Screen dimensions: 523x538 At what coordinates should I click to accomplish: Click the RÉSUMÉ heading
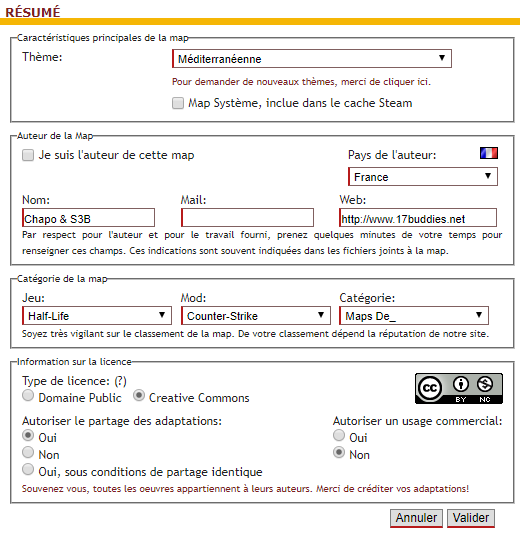33,12
